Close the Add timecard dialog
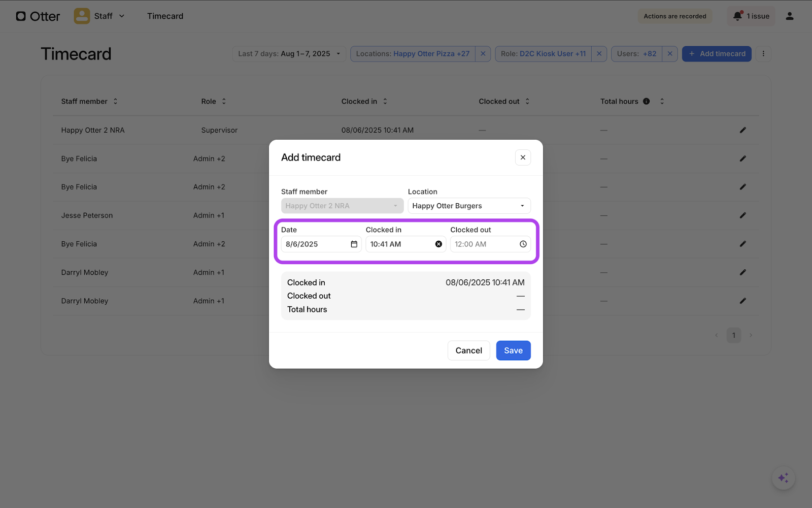 coord(523,157)
